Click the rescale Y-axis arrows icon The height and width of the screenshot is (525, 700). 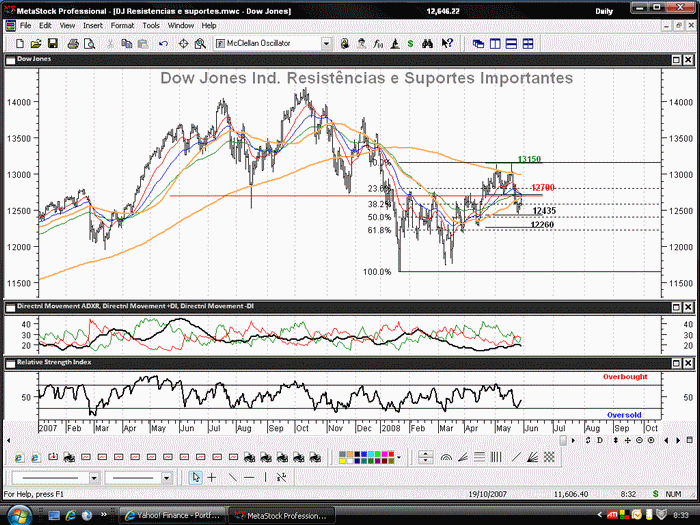615,440
